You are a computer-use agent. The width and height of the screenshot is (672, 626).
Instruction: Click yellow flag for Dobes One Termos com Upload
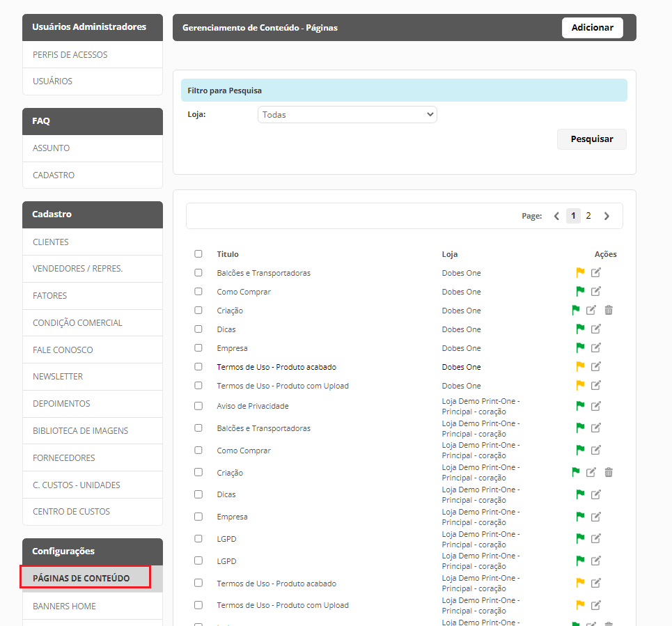tap(580, 386)
